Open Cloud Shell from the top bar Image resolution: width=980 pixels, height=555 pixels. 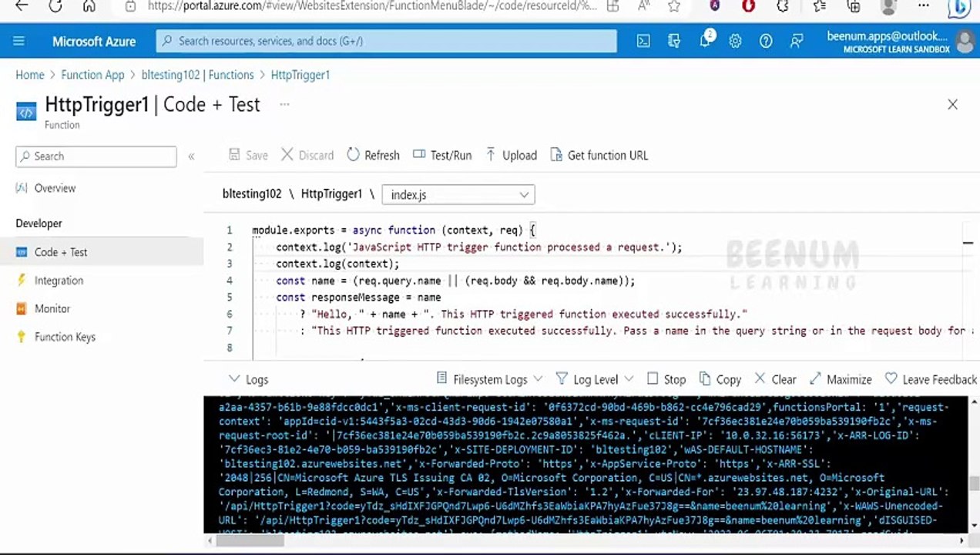(643, 41)
